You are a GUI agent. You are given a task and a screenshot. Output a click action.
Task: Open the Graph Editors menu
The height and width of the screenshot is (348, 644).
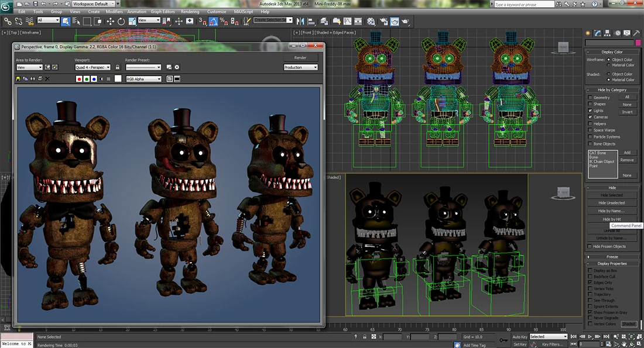coord(163,11)
